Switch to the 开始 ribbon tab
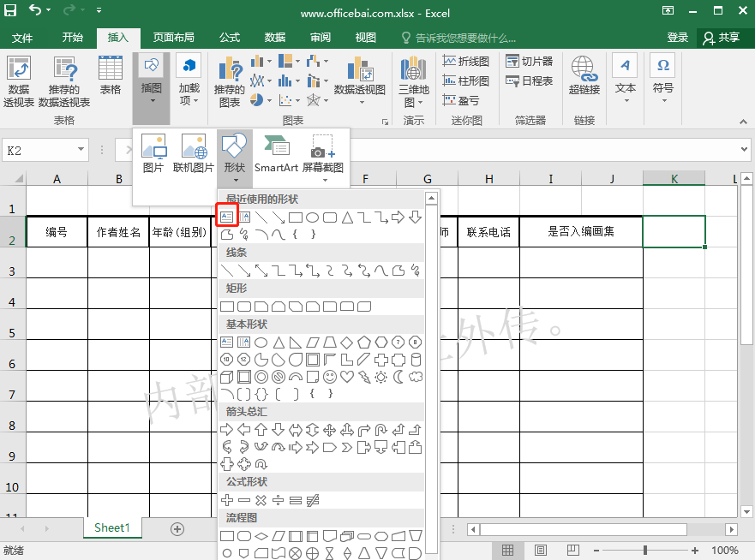Image resolution: width=755 pixels, height=560 pixels. (x=73, y=38)
